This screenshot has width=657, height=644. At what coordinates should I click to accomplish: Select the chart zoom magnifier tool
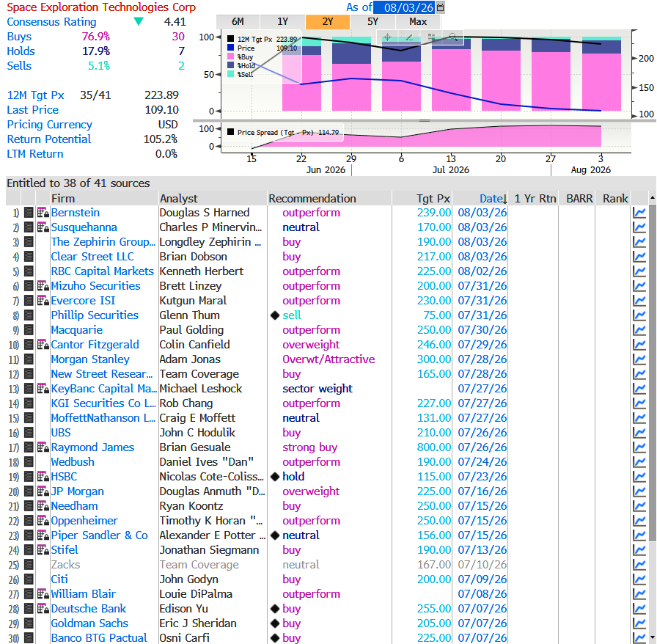453,37
